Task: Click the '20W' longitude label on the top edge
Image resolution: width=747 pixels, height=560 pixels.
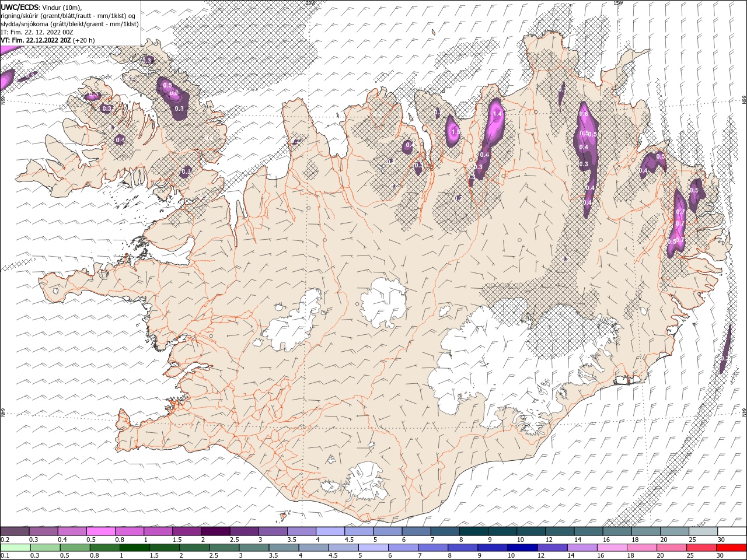Action: [310, 3]
